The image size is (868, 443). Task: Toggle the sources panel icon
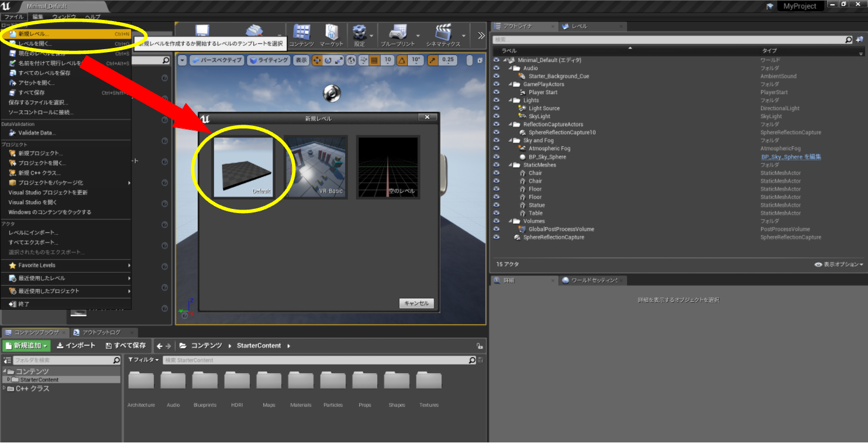[x=6, y=360]
